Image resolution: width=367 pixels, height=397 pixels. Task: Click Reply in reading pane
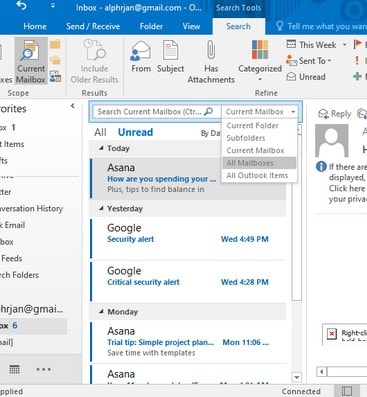[x=334, y=114]
